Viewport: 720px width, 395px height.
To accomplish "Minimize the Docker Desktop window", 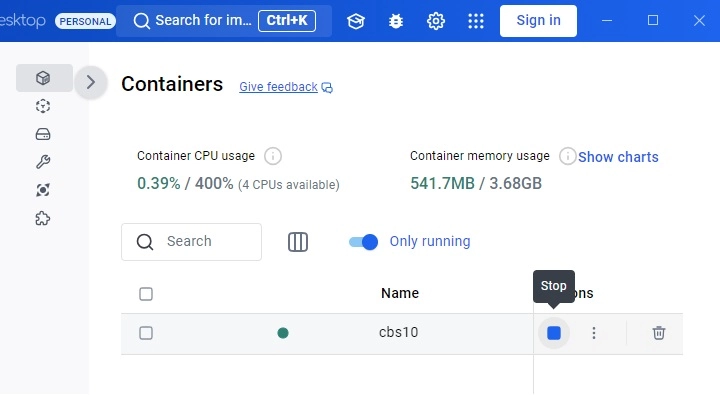I will 607,21.
